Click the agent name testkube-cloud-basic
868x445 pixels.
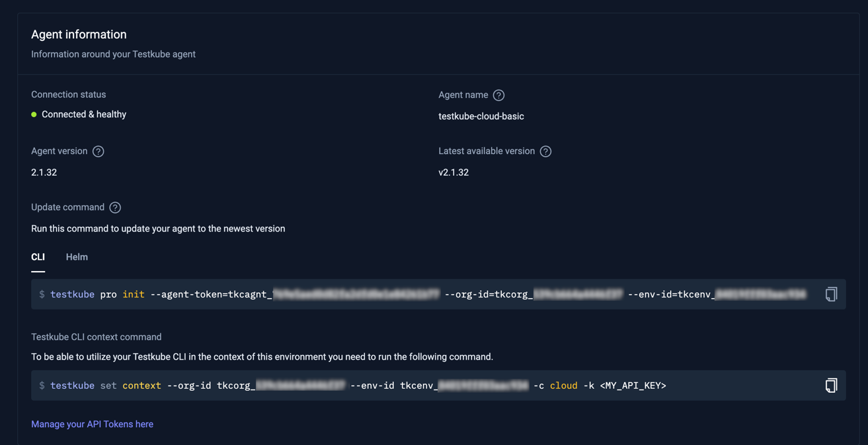(481, 116)
